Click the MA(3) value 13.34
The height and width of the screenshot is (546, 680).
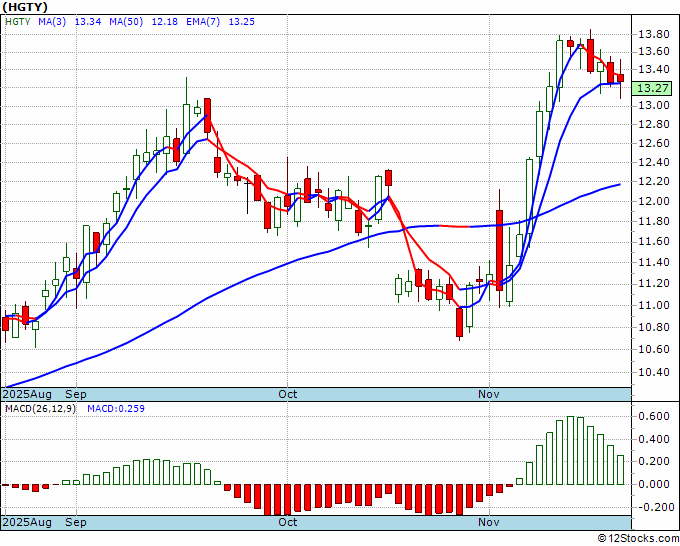[x=88, y=22]
